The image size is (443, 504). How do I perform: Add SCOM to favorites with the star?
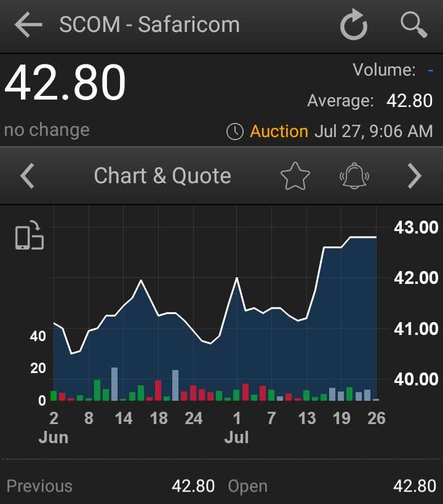(x=295, y=176)
